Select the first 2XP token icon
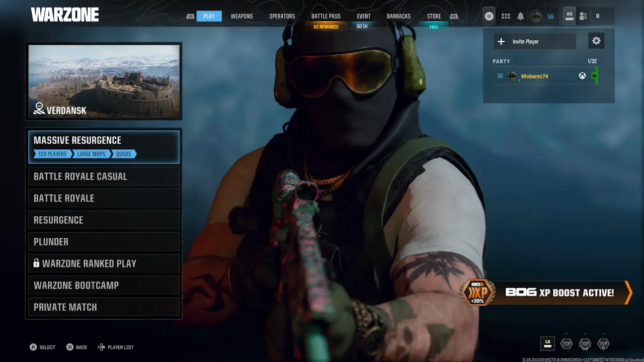644x362 pixels. [x=567, y=344]
